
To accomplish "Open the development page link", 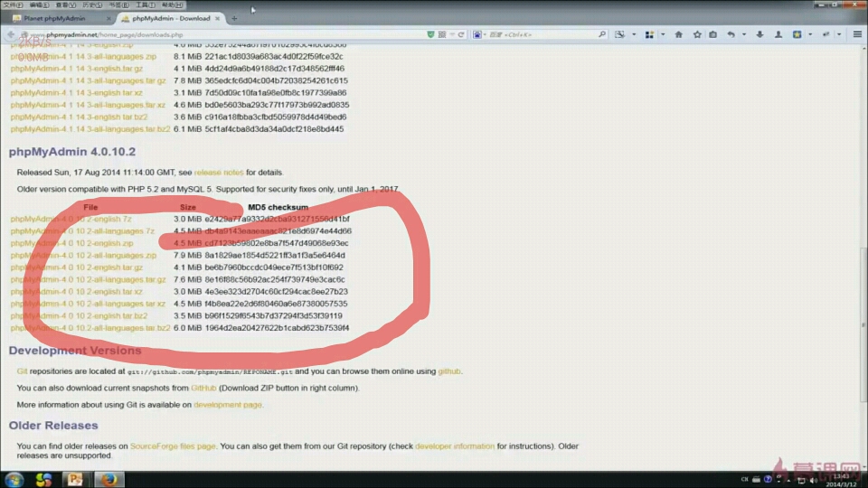I will 228,405.
